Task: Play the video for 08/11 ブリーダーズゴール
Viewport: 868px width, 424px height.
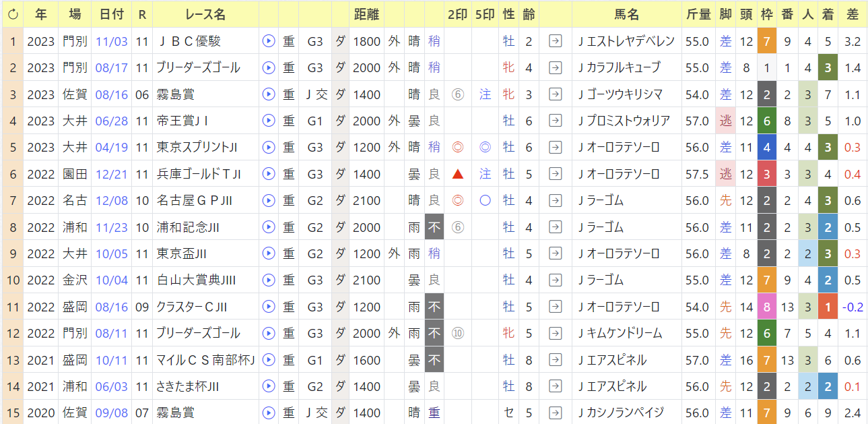Action: [269, 333]
